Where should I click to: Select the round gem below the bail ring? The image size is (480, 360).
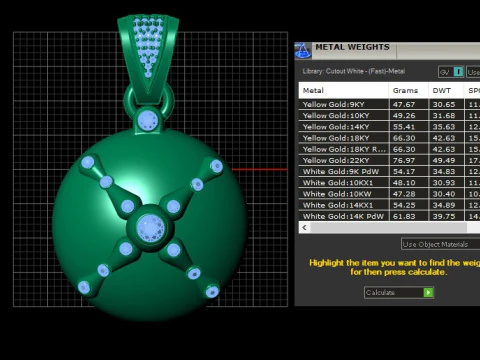coord(148,120)
